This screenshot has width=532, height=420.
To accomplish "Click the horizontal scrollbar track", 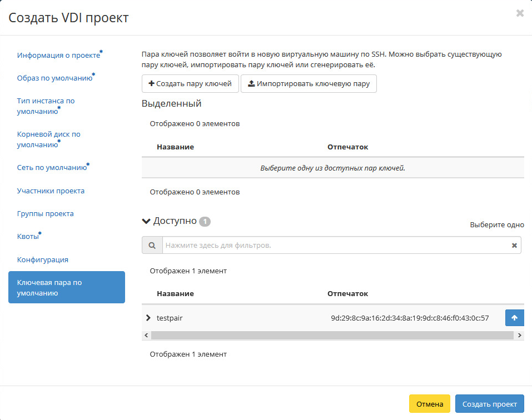I will pyautogui.click(x=332, y=336).
